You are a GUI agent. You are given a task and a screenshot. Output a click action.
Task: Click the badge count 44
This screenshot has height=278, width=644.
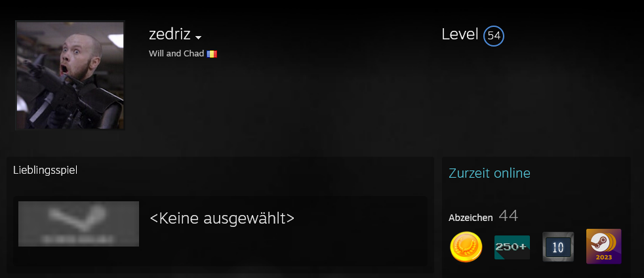coord(508,216)
